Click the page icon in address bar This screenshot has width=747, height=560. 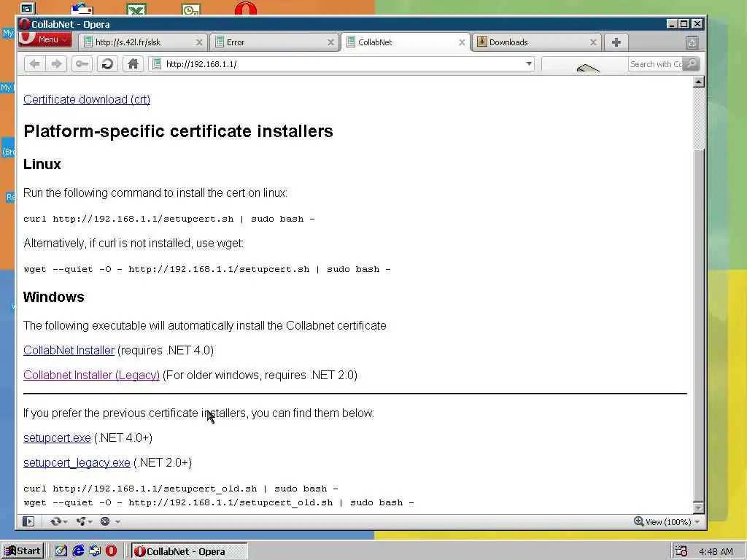[x=157, y=64]
